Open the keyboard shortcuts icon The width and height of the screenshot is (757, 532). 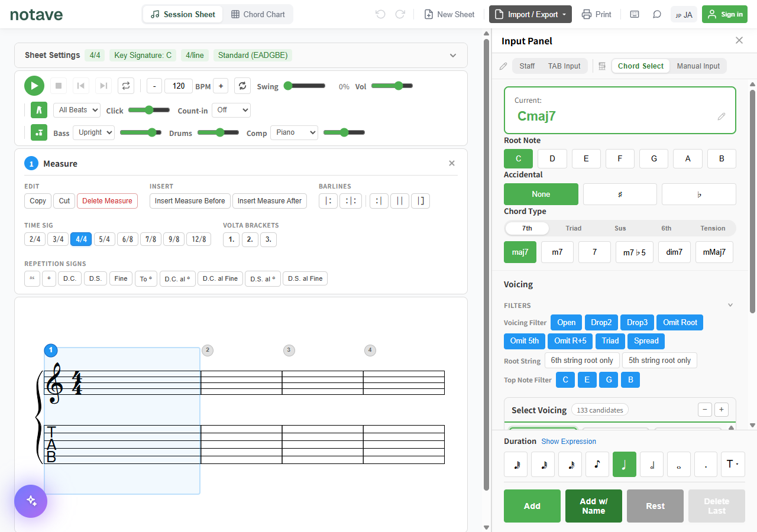(x=635, y=14)
